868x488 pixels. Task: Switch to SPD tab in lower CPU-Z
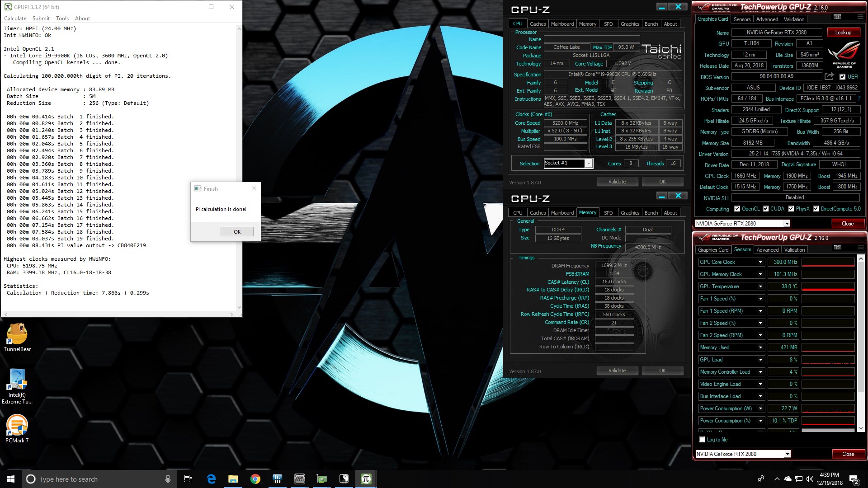[x=609, y=213]
